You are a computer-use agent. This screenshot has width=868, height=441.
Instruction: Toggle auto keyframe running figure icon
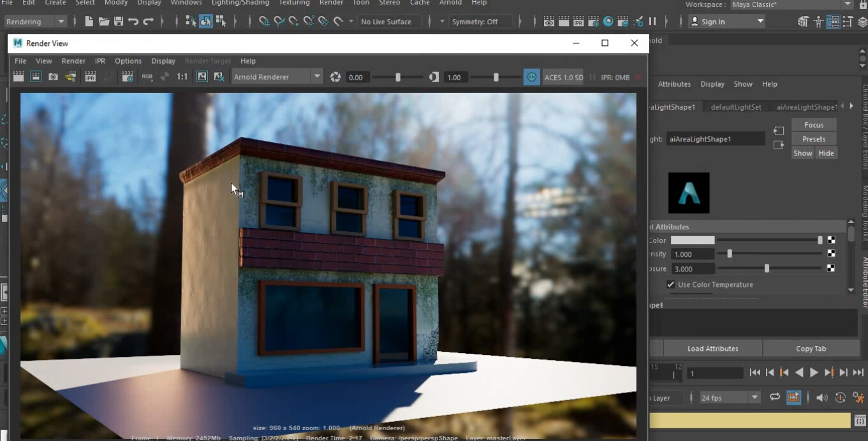click(x=857, y=397)
